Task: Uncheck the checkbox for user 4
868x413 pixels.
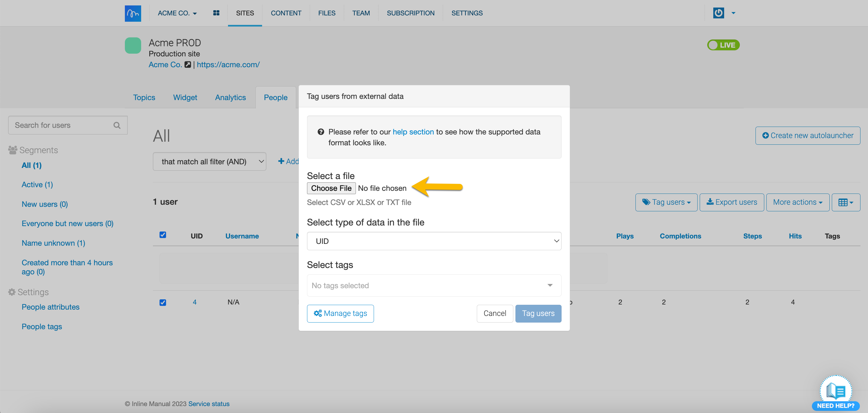Action: pos(163,302)
